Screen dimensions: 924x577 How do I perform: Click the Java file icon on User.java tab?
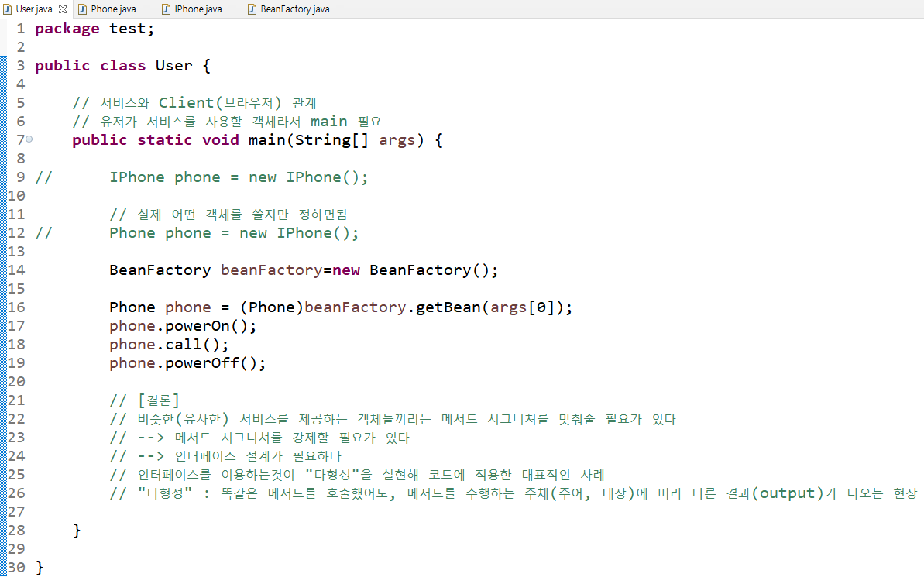(7, 9)
